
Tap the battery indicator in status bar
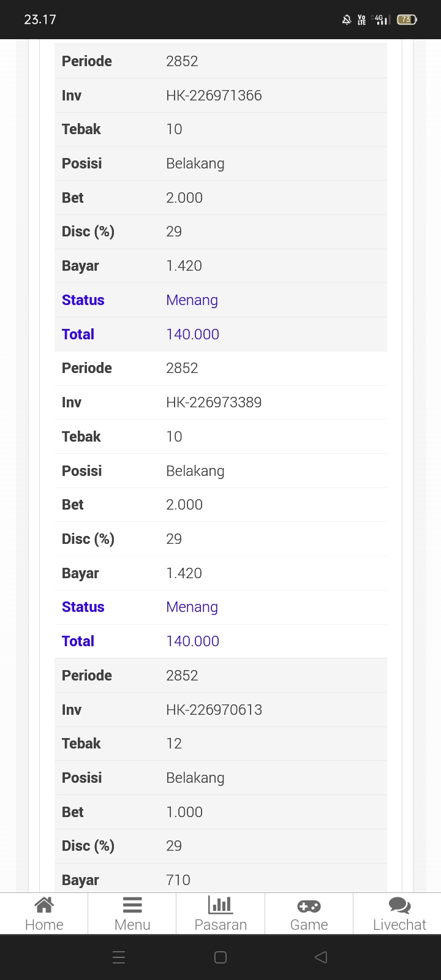407,20
